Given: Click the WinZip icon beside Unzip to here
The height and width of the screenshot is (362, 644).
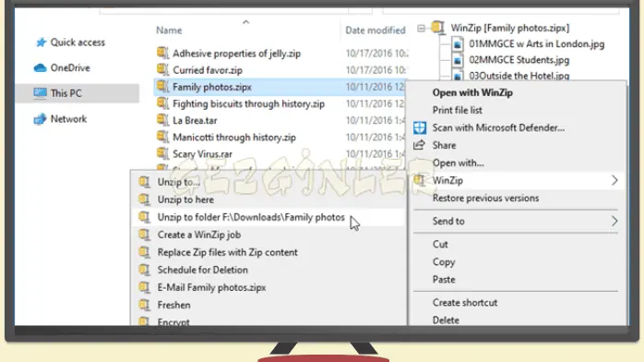Looking at the screenshot, I should point(144,199).
